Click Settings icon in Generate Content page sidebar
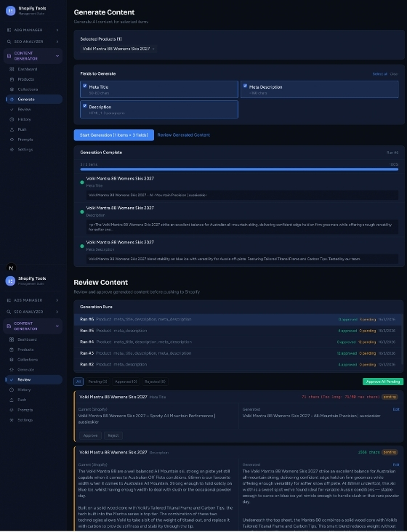Image resolution: width=407 pixels, height=532 pixels. [12, 150]
